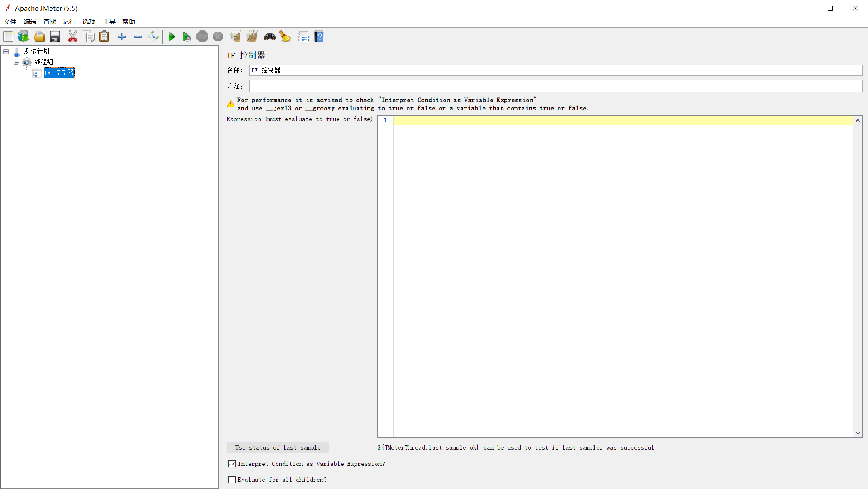Viewport: 868px width, 489px height.
Task: Click the Open file folder icon
Action: click(x=39, y=37)
